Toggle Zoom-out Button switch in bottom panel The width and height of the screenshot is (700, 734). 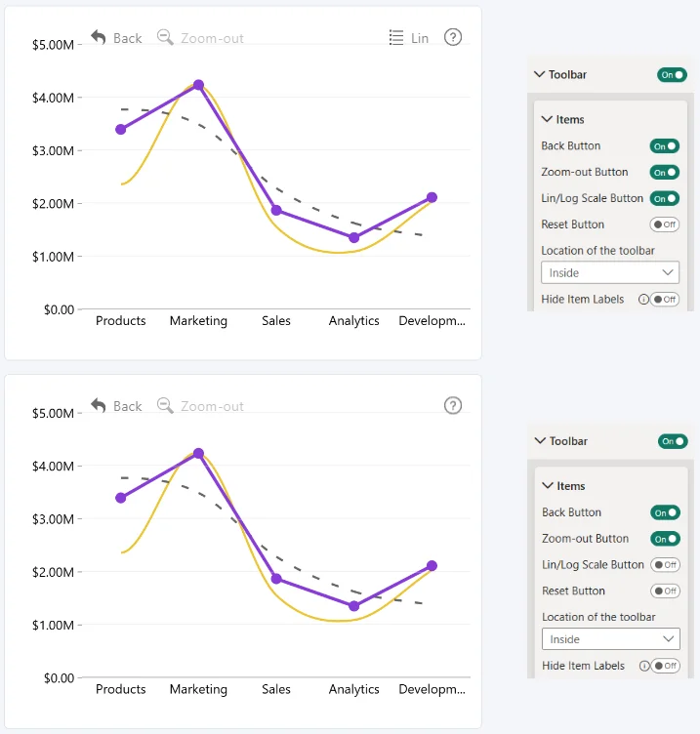point(666,539)
